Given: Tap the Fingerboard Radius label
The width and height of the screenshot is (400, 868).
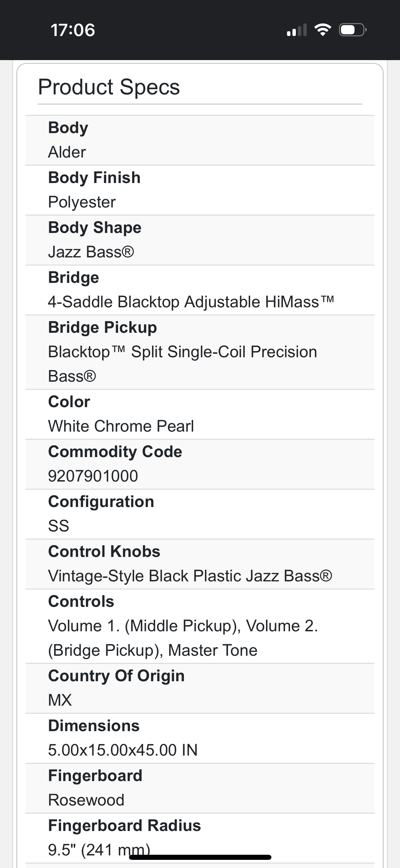Looking at the screenshot, I should pyautogui.click(x=124, y=826).
